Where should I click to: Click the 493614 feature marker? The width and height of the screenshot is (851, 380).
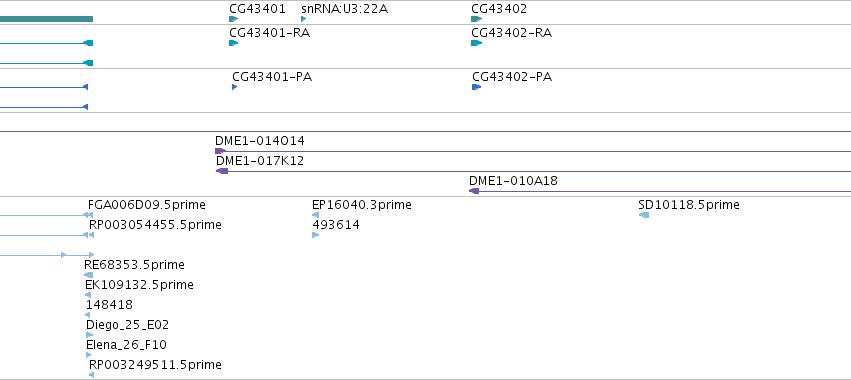pos(315,235)
